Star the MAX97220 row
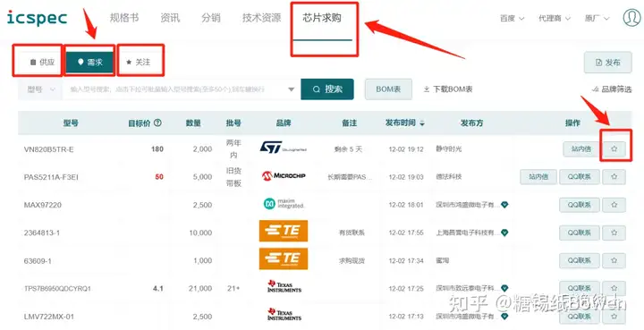The image size is (644, 330). coord(614,205)
